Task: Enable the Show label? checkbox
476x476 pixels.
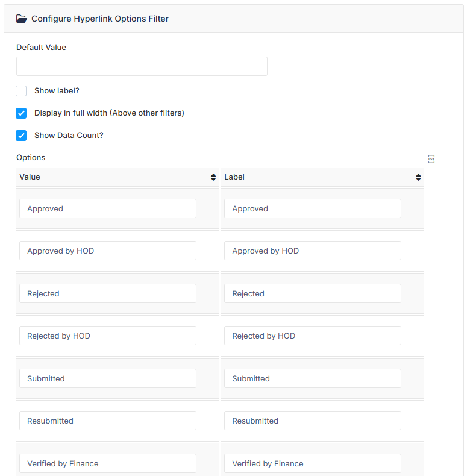Action: (x=21, y=91)
